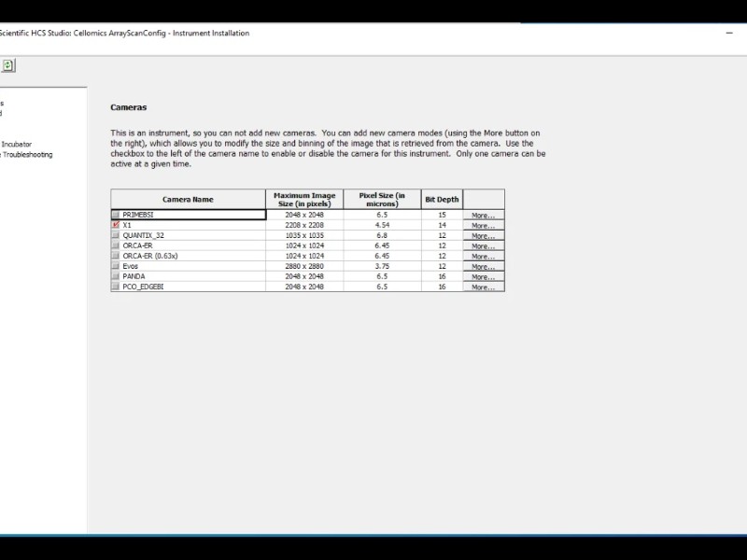This screenshot has height=560, width=747.
Task: Click the 1035 x 1035 image size cell
Action: point(304,235)
